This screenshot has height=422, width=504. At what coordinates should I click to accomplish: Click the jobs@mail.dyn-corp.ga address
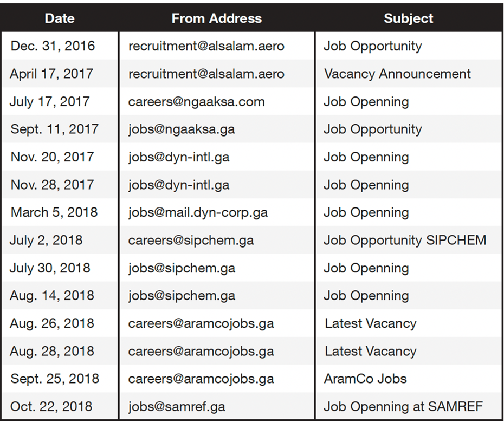(x=198, y=212)
